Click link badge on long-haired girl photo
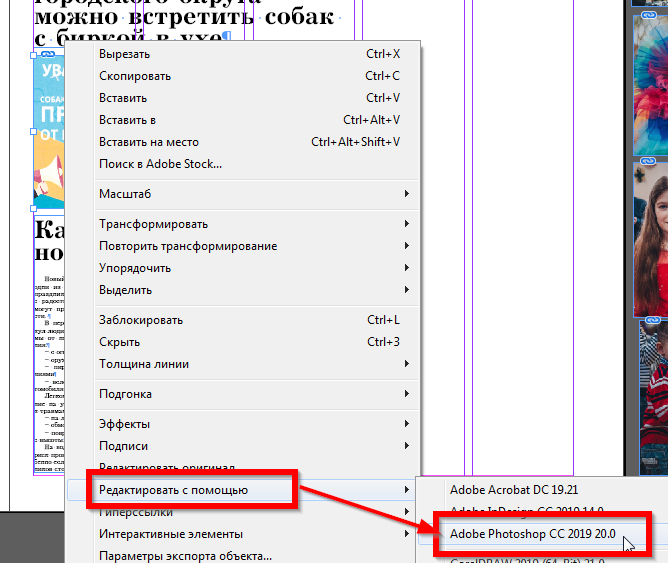This screenshot has height=563, width=668. pos(648,161)
